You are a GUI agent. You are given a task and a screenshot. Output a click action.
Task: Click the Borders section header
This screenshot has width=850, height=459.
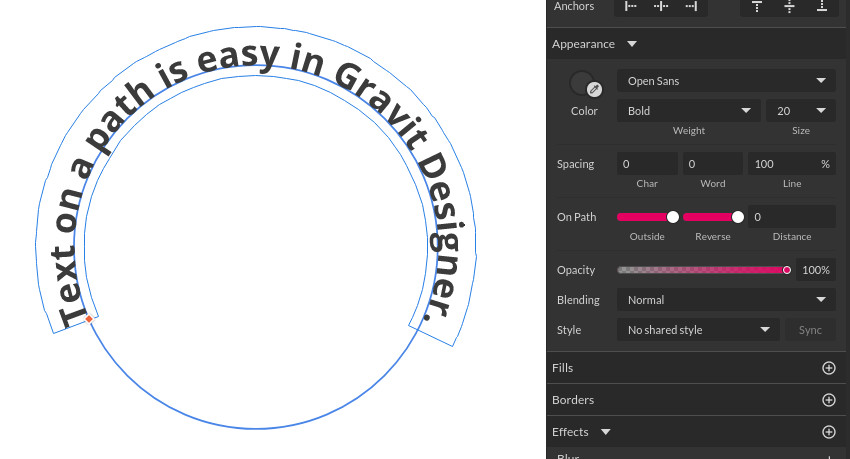click(696, 400)
